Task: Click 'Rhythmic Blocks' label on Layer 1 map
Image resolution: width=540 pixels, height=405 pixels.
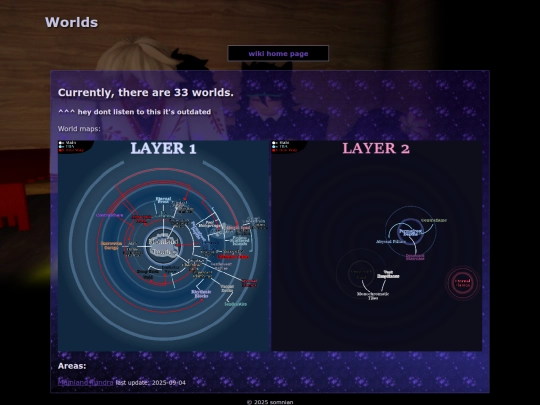Action: click(x=201, y=294)
